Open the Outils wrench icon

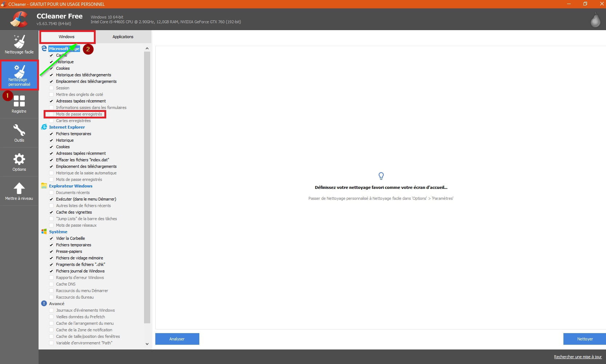pos(19,130)
